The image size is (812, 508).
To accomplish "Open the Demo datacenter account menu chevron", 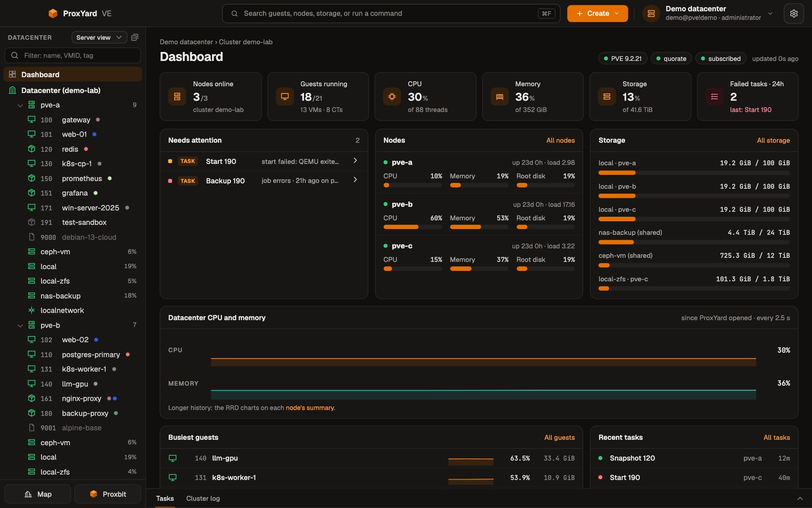I will click(770, 14).
